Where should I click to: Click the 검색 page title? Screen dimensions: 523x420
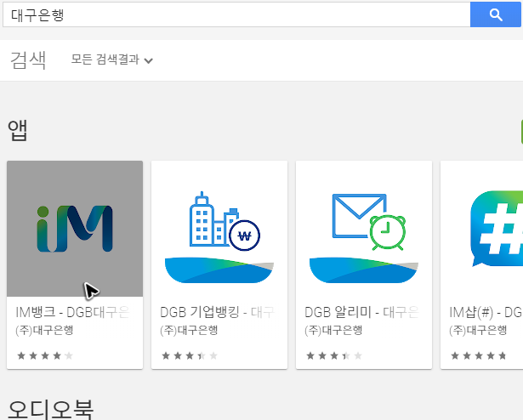point(28,60)
